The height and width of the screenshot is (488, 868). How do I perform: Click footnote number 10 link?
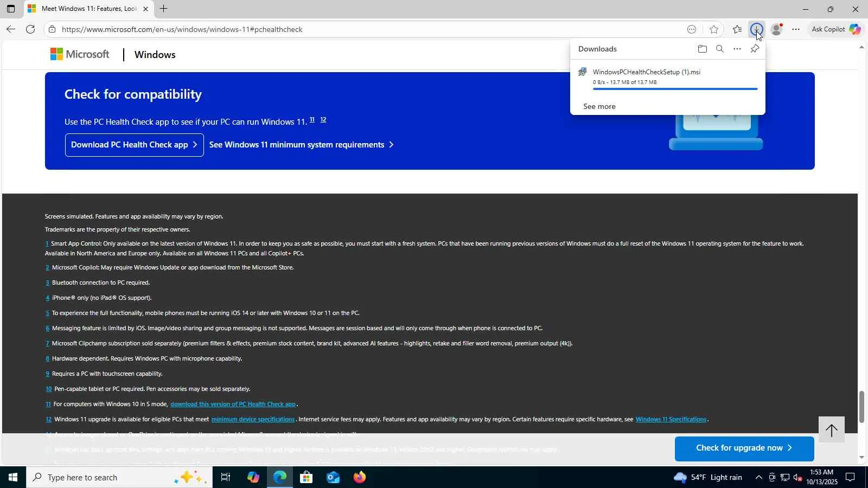tap(48, 389)
